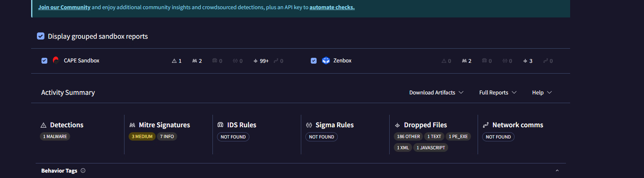Click the IDS Rules heading icon
The width and height of the screenshot is (644, 178).
(221, 125)
